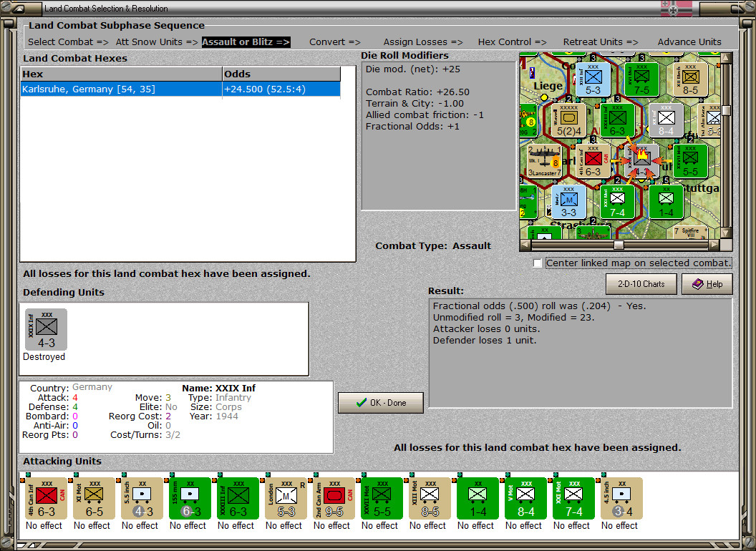Select the V Mot 8-4 attacking unit
The height and width of the screenshot is (551, 756).
(x=525, y=499)
